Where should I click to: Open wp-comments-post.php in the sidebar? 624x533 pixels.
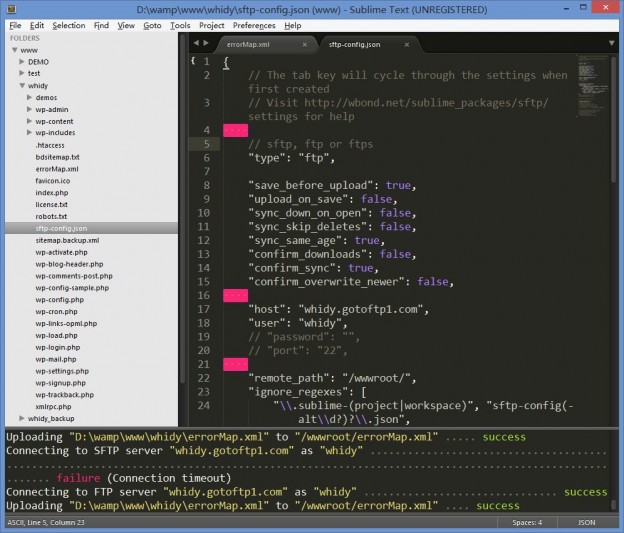point(74,276)
